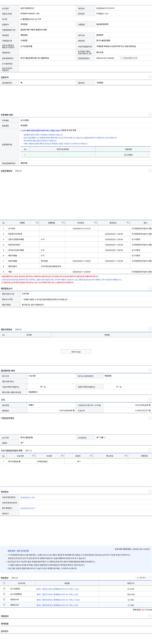
Task: Click the 현장설명참가조회 button
Action: point(129,58)
